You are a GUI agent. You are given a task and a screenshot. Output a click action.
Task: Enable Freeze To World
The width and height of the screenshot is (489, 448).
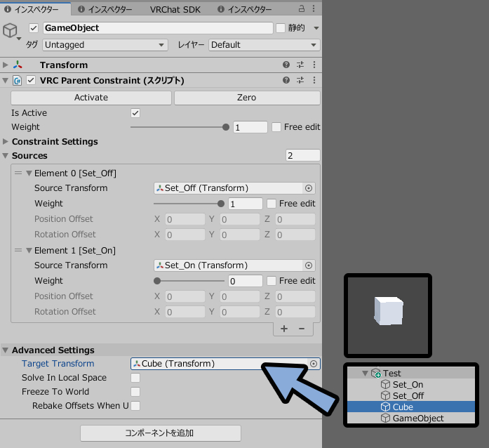135,392
